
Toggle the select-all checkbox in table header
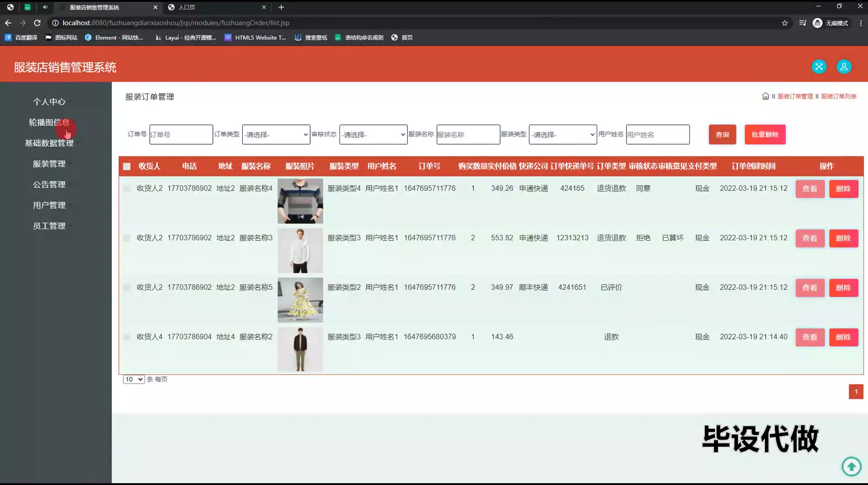[127, 166]
